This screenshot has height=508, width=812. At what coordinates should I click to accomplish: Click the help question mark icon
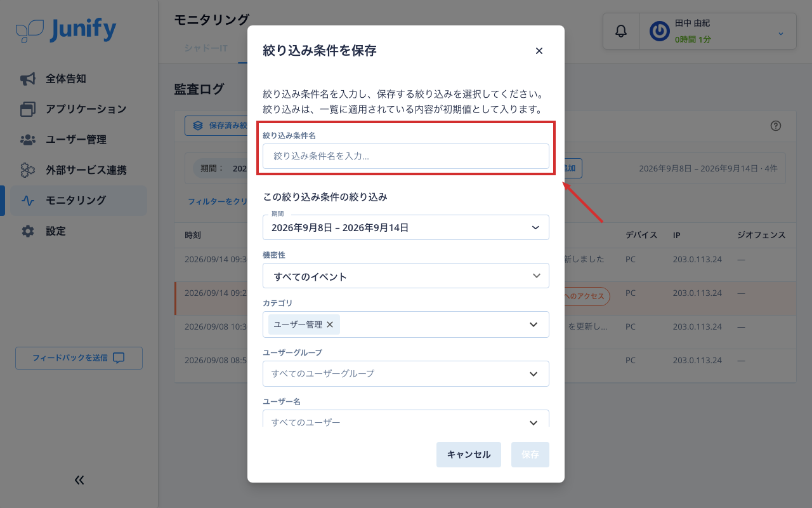pos(776,126)
